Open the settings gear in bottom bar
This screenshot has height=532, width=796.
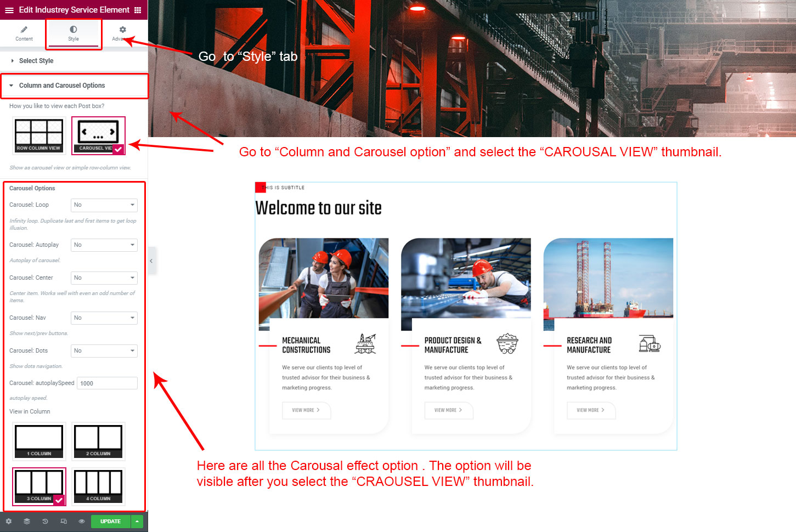[x=9, y=522]
